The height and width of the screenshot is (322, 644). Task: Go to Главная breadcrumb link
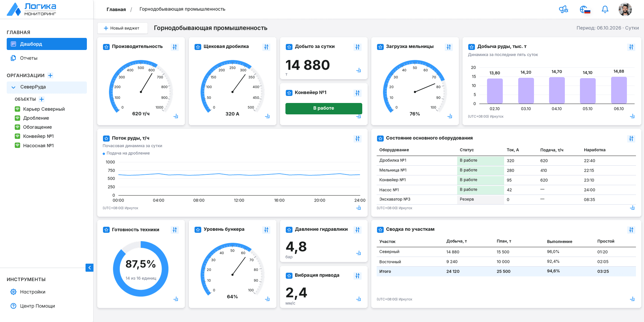click(116, 9)
